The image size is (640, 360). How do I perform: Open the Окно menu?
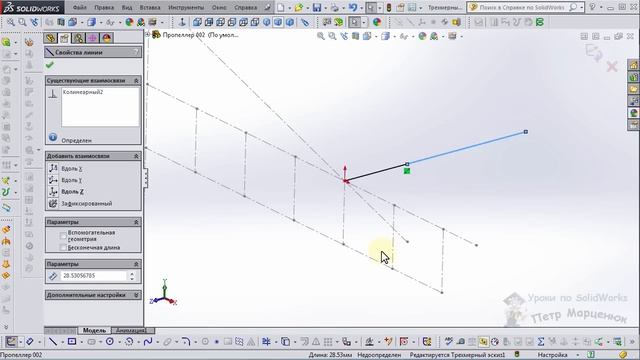219,7
